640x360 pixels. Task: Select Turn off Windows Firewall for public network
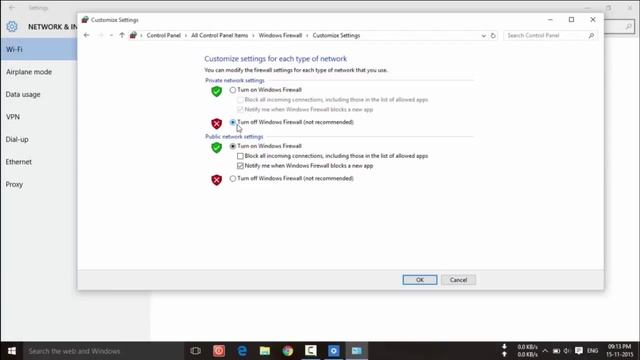pos(233,178)
